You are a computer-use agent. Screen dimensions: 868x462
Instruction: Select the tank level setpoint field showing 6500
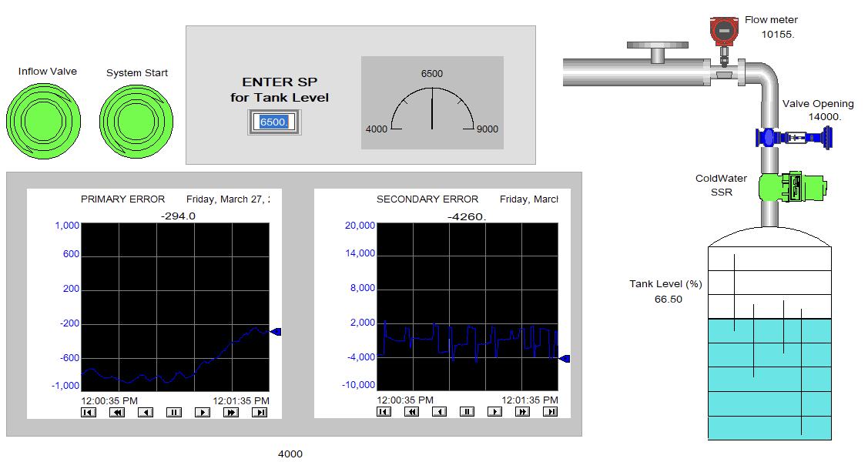pos(274,122)
